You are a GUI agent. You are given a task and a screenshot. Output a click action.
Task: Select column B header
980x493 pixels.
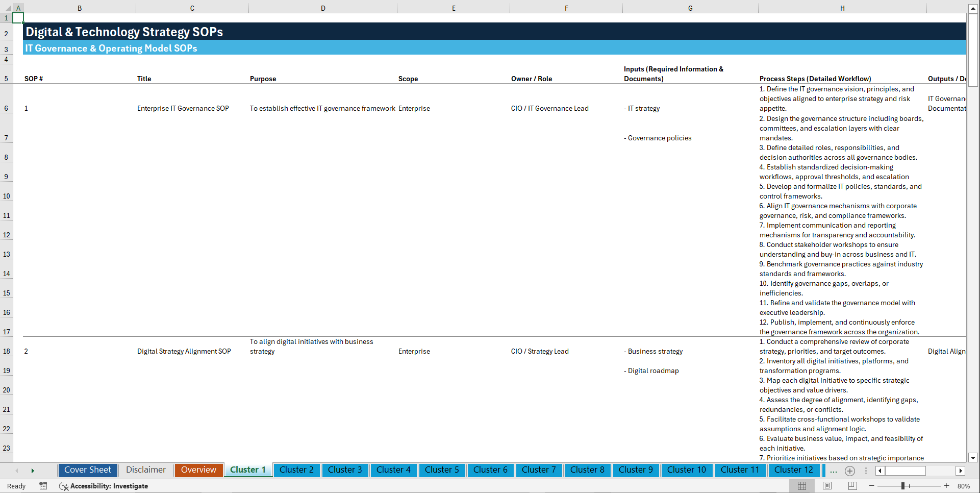(x=80, y=8)
